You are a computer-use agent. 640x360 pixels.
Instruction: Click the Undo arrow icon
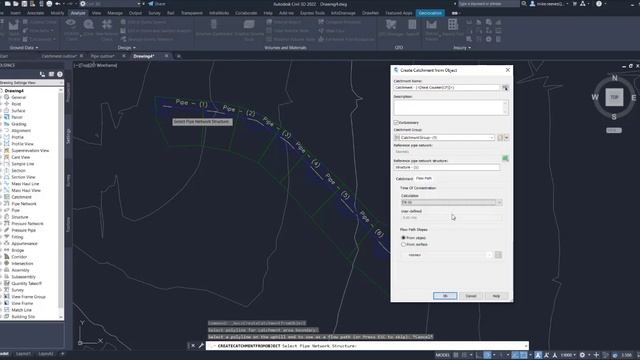pyautogui.click(x=58, y=4)
